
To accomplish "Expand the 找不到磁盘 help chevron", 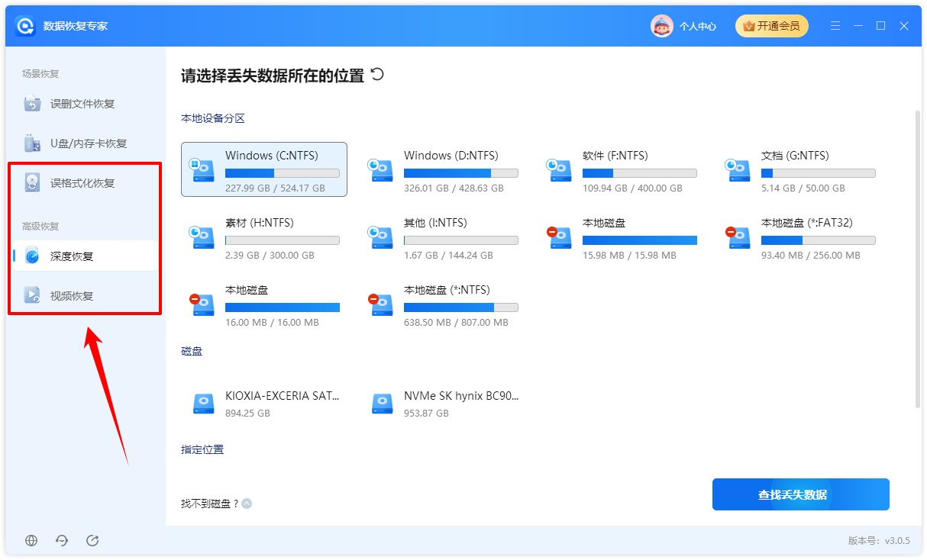I will pos(247,504).
